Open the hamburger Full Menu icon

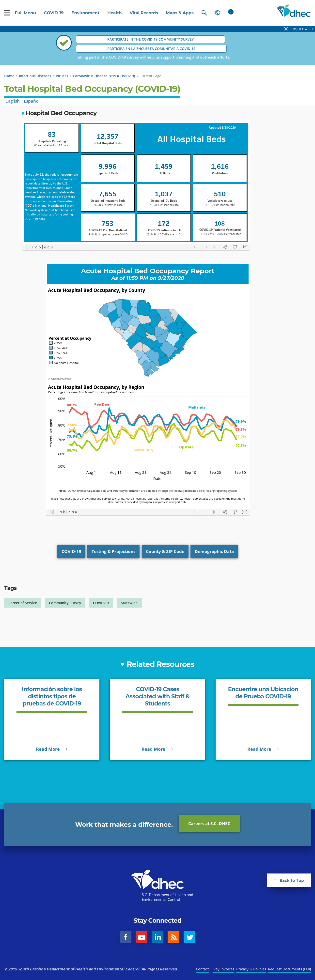click(x=7, y=13)
